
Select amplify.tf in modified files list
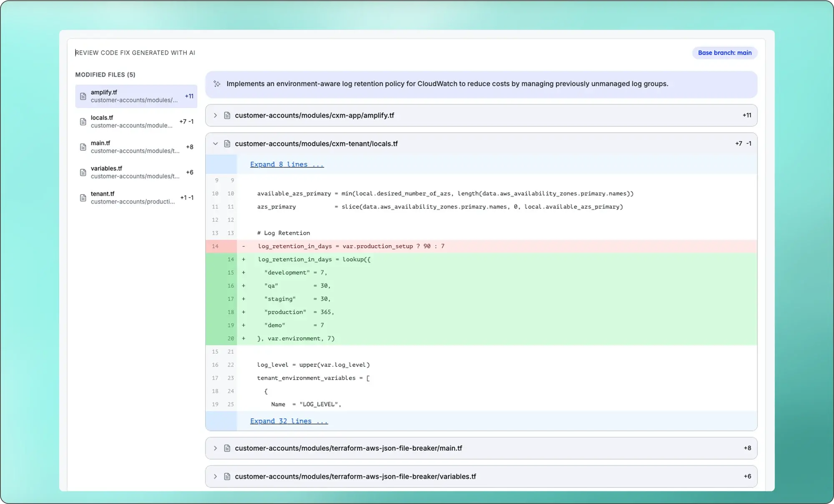[136, 96]
